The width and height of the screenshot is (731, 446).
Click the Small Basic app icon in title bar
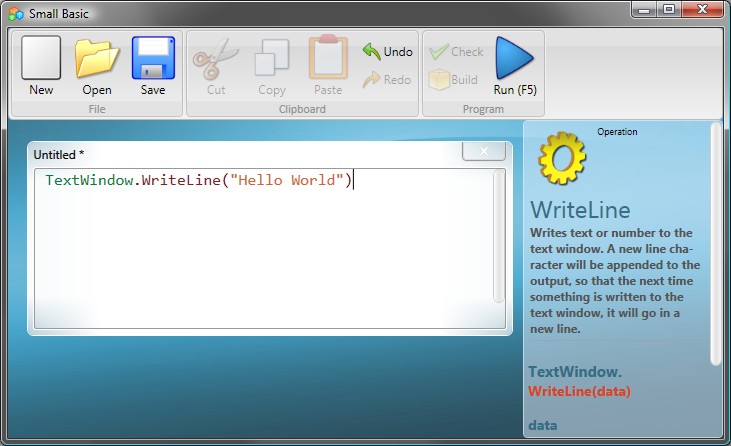16,14
